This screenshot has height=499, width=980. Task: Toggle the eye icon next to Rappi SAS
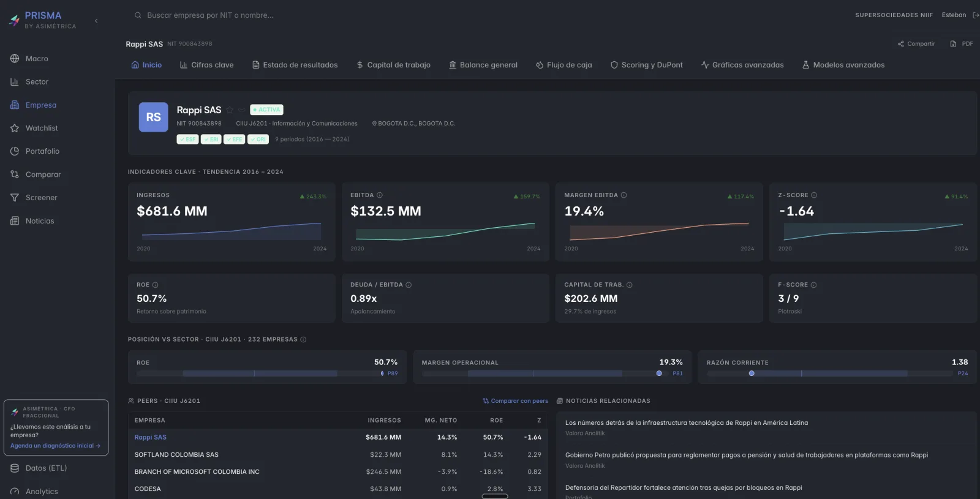pyautogui.click(x=241, y=110)
